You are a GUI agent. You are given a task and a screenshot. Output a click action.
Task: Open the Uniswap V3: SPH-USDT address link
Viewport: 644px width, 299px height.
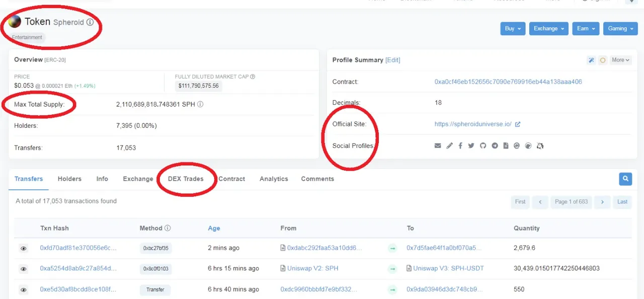click(448, 269)
